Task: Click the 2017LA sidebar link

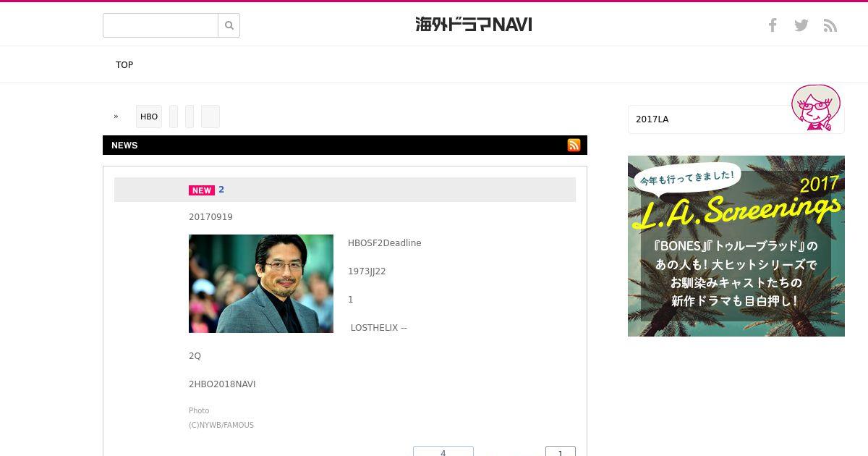Action: pyautogui.click(x=652, y=119)
